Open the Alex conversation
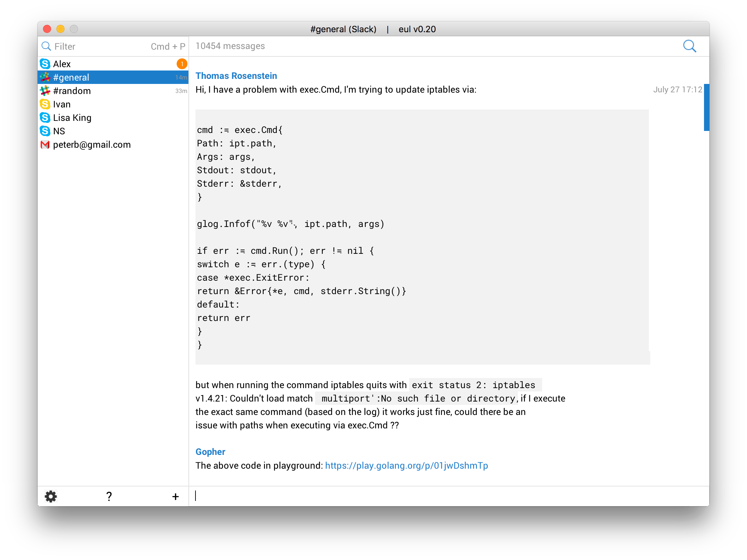The image size is (747, 560). [113, 64]
